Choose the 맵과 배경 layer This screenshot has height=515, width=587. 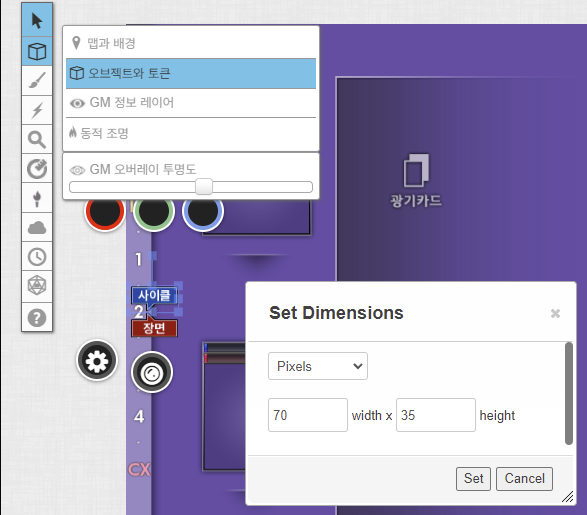191,43
